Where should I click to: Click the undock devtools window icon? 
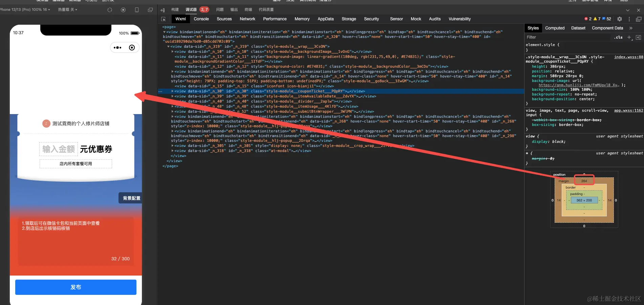(x=639, y=19)
